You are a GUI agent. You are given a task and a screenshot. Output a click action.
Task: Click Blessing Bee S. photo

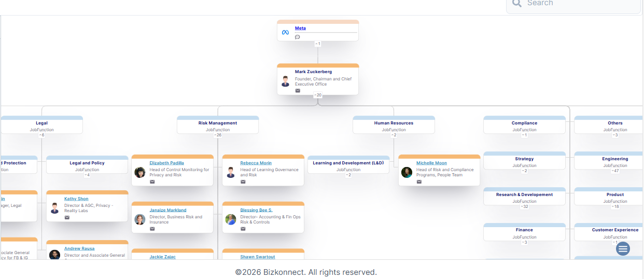[231, 219]
